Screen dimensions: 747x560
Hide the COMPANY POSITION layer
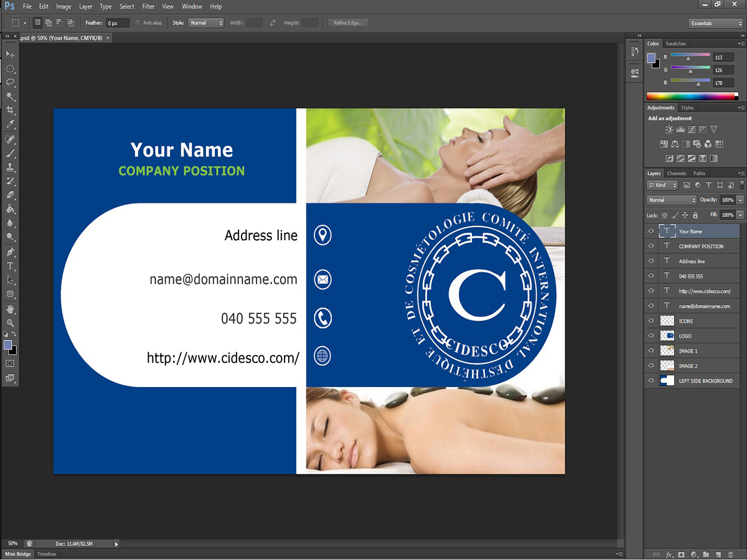651,246
